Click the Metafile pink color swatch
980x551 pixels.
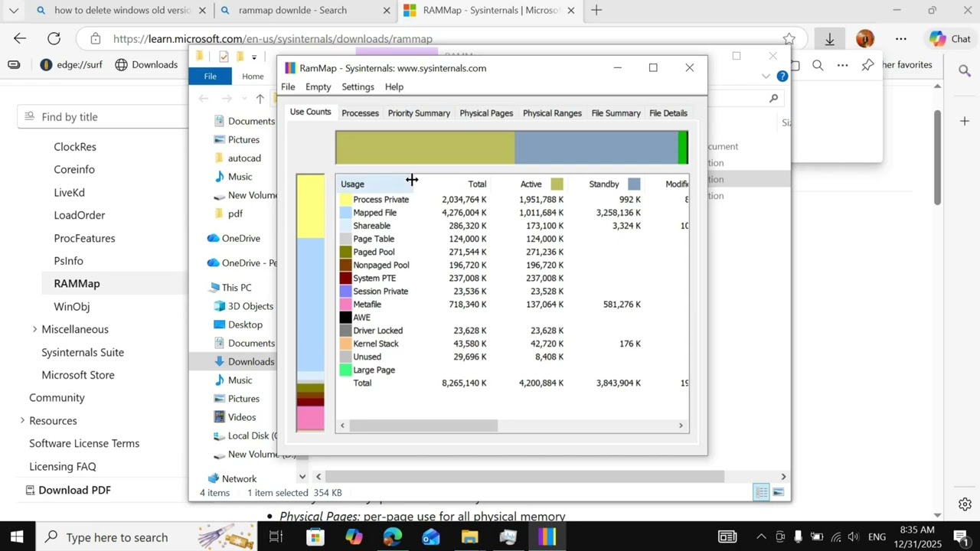[345, 305]
